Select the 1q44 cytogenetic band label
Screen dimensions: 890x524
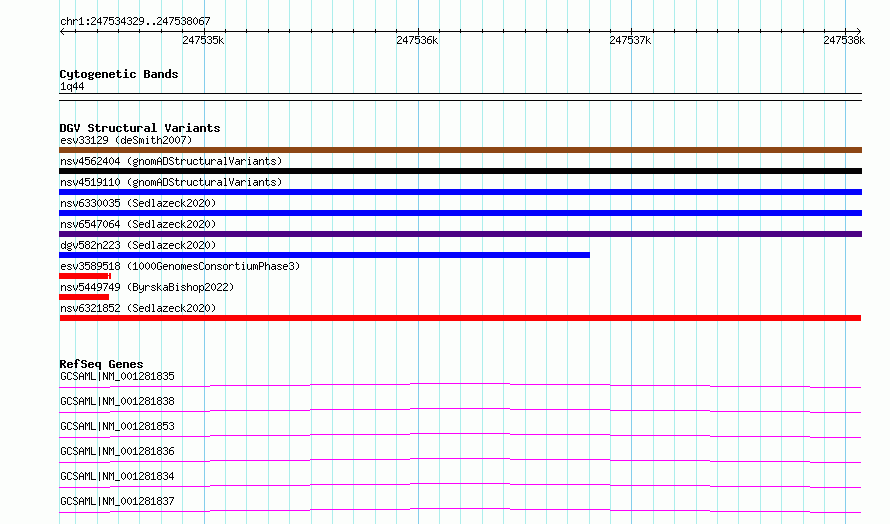click(72, 86)
